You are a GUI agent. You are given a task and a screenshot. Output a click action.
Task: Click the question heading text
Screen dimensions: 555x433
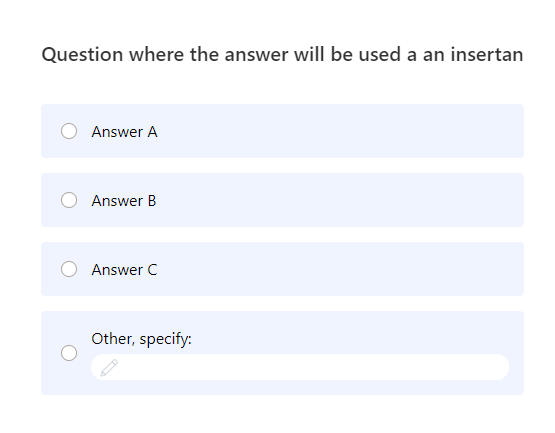coord(282,55)
